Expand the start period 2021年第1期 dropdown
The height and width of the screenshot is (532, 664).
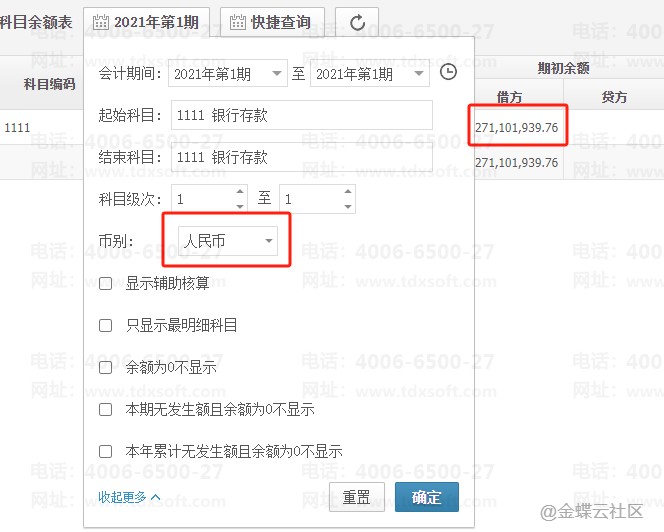277,74
